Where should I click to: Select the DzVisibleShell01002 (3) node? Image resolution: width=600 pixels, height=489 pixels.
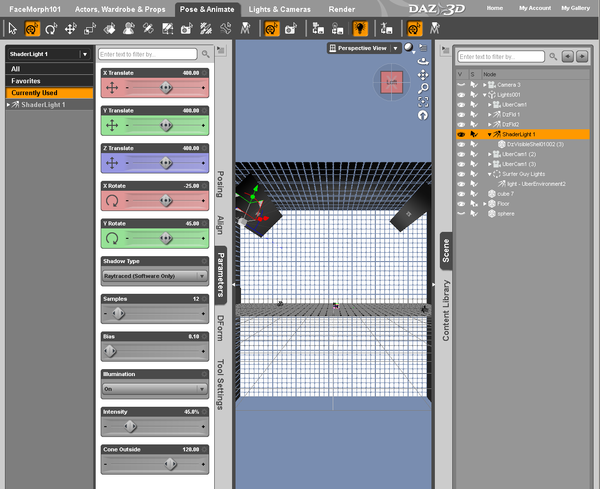point(530,144)
